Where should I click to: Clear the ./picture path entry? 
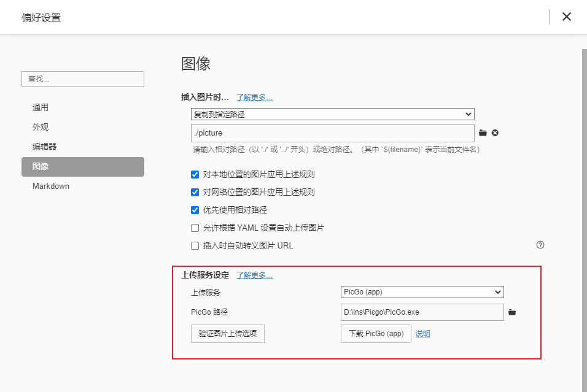pos(495,133)
